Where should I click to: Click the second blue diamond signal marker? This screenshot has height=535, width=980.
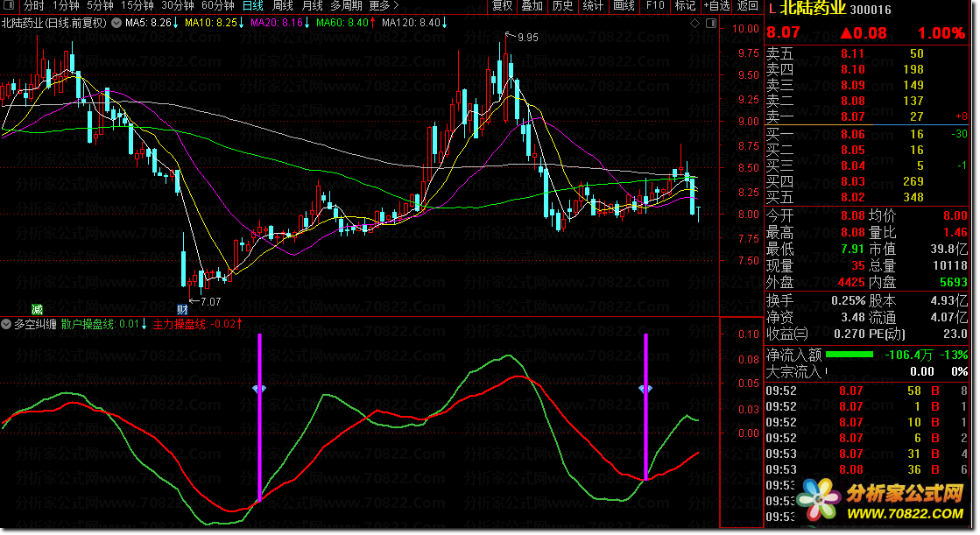pos(645,389)
